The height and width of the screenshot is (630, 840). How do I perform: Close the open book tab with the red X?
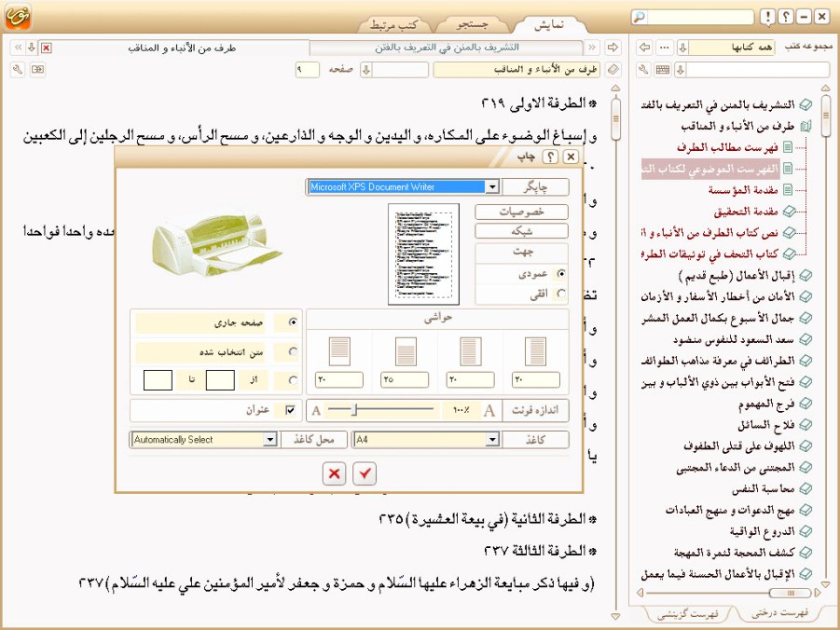(47, 48)
